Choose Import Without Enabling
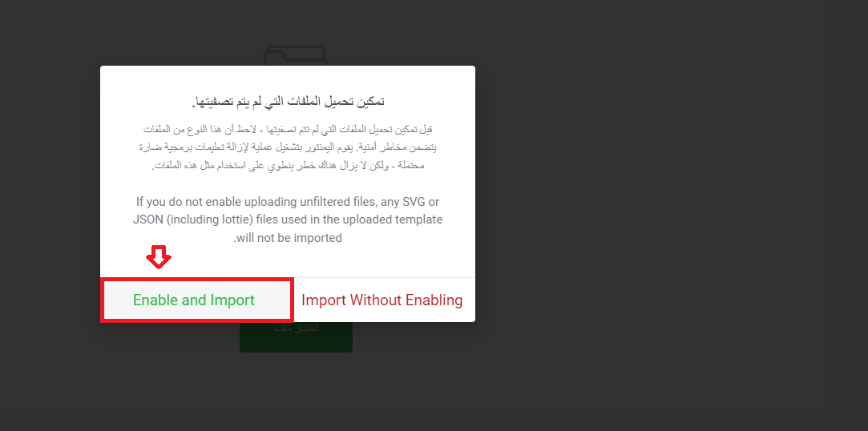 click(382, 300)
